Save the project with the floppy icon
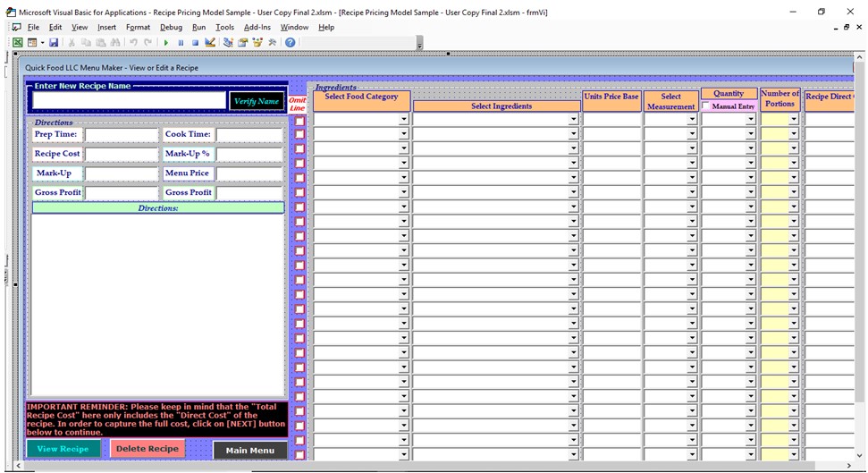This screenshot has width=868, height=473. 54,42
